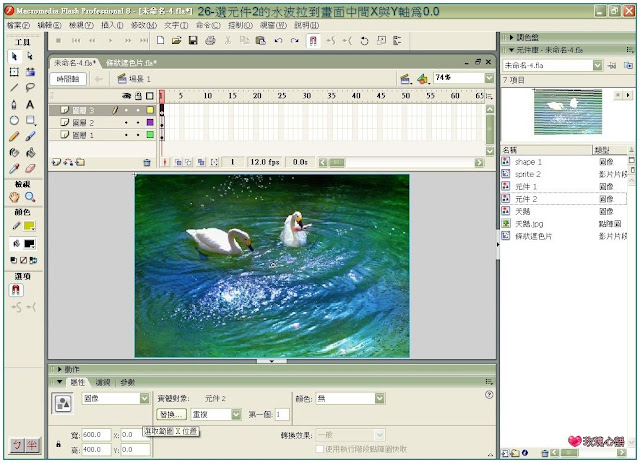Select the Rectangle tool
The image size is (640, 463).
tap(30, 120)
